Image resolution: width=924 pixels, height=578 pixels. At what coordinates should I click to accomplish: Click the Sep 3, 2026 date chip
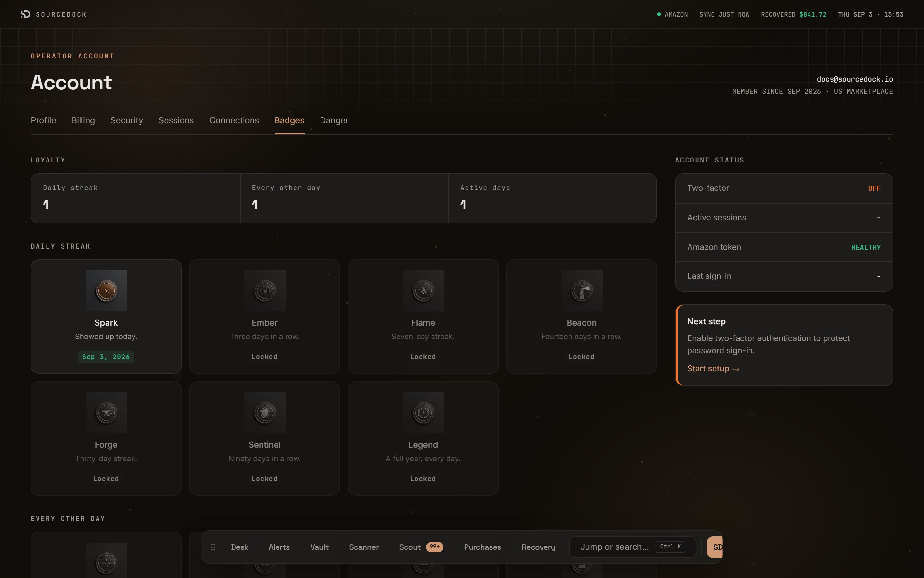(106, 357)
